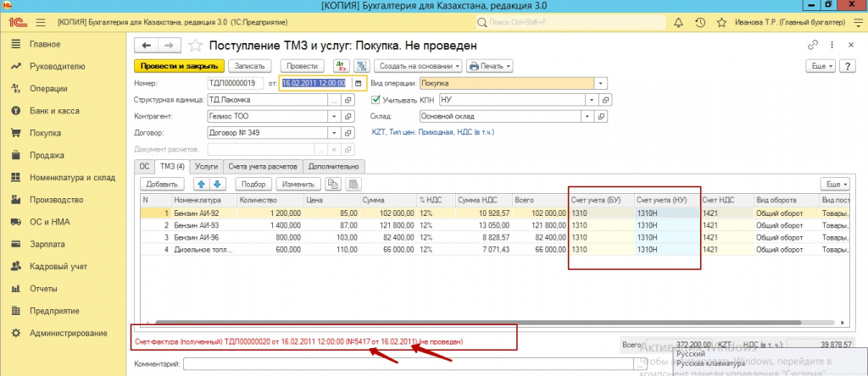The width and height of the screenshot is (868, 376).
Task: Open the main menu hamburger icon
Action: 40,23
